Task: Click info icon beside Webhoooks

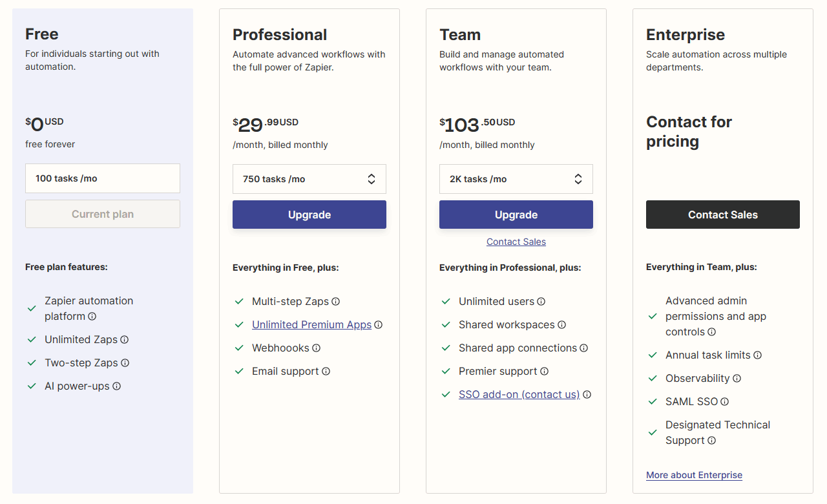Action: 317,348
